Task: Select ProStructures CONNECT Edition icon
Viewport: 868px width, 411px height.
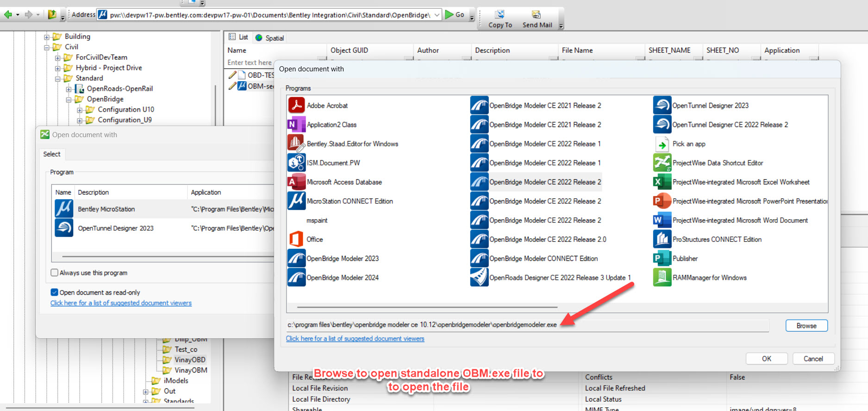Action: tap(662, 239)
